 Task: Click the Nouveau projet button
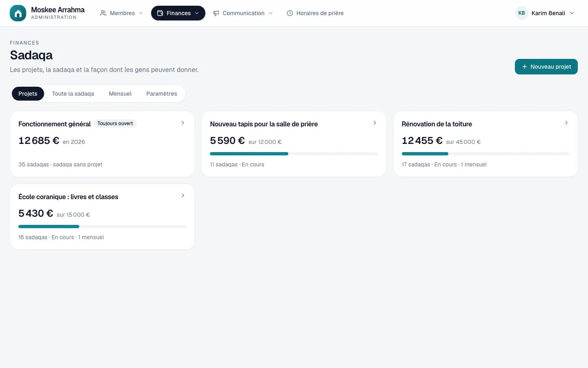coord(546,67)
